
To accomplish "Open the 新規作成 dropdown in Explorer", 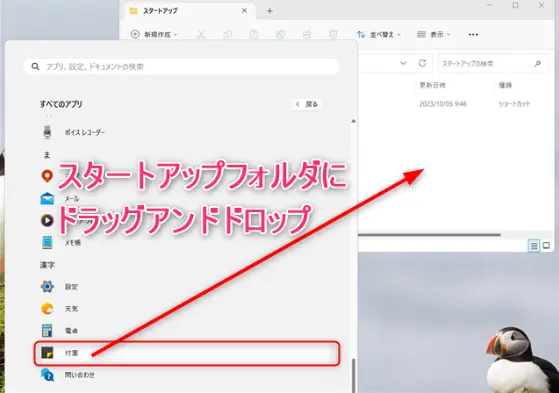I will [x=154, y=35].
